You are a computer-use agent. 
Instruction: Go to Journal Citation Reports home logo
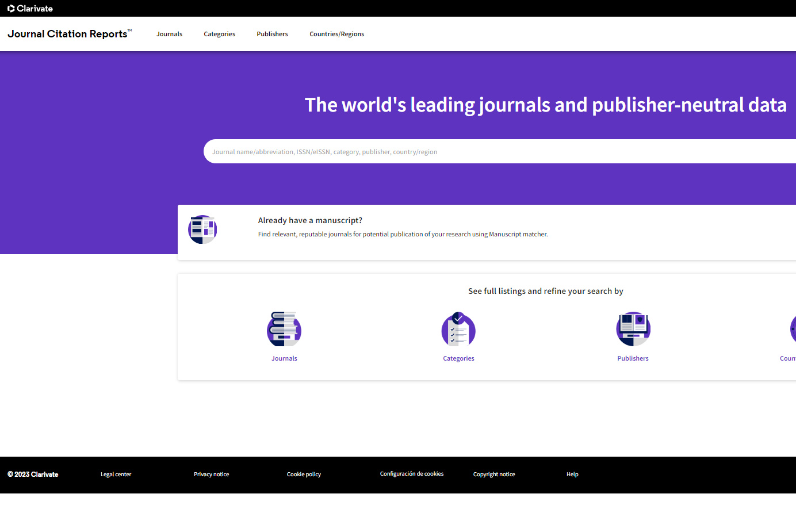pyautogui.click(x=69, y=34)
